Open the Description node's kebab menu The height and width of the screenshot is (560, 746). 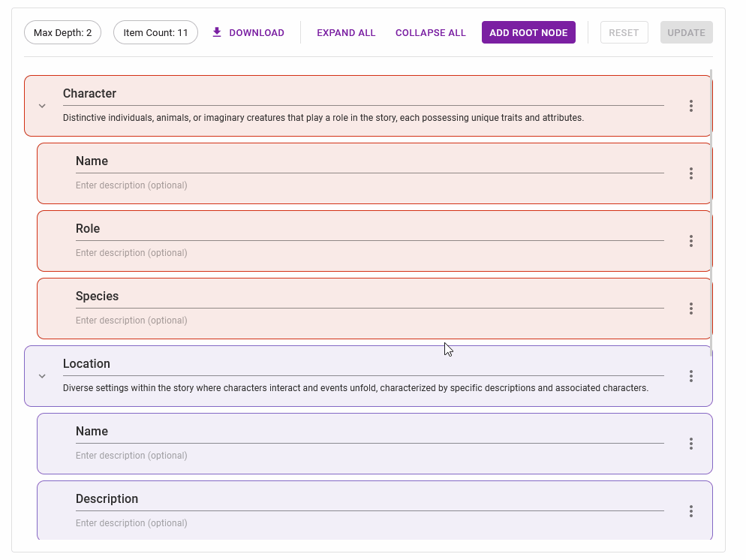coord(690,511)
